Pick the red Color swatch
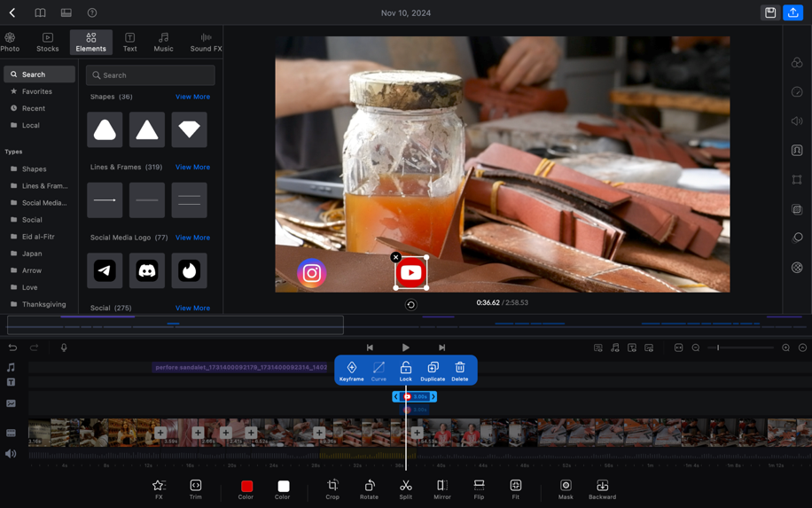 point(246,488)
